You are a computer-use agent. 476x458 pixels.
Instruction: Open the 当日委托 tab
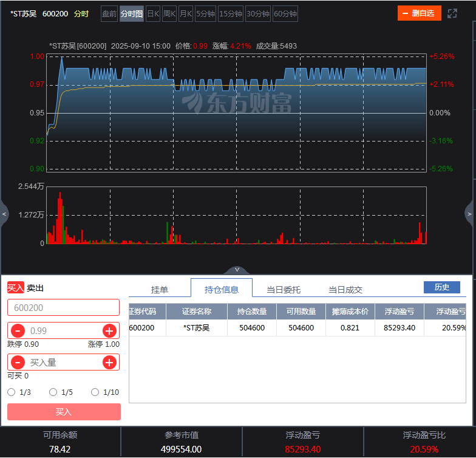pyautogui.click(x=283, y=289)
